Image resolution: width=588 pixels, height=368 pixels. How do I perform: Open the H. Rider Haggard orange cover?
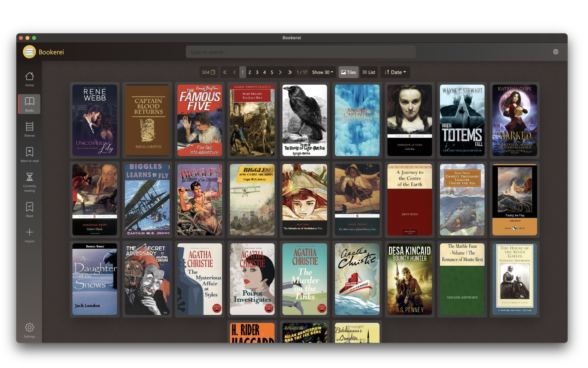(252, 333)
